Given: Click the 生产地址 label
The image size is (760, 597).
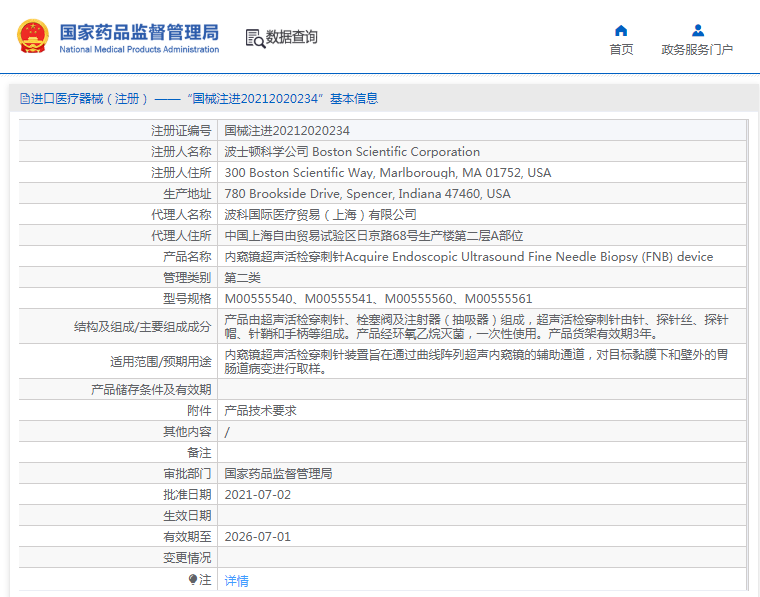Looking at the screenshot, I should coord(187,194).
